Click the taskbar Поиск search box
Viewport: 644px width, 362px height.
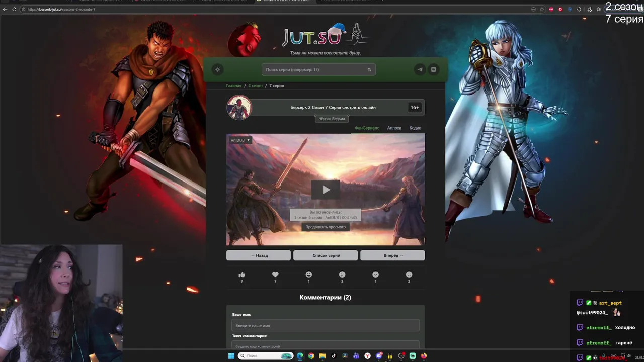click(x=266, y=356)
